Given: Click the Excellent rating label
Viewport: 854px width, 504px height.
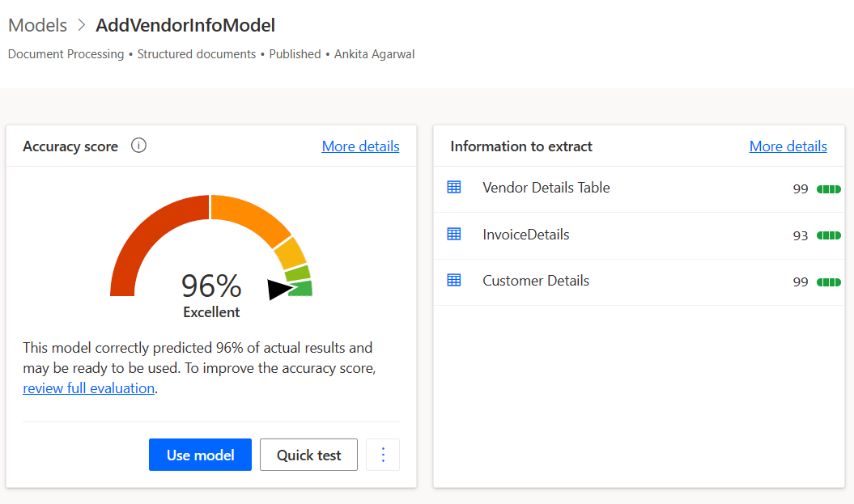Looking at the screenshot, I should click(x=211, y=312).
